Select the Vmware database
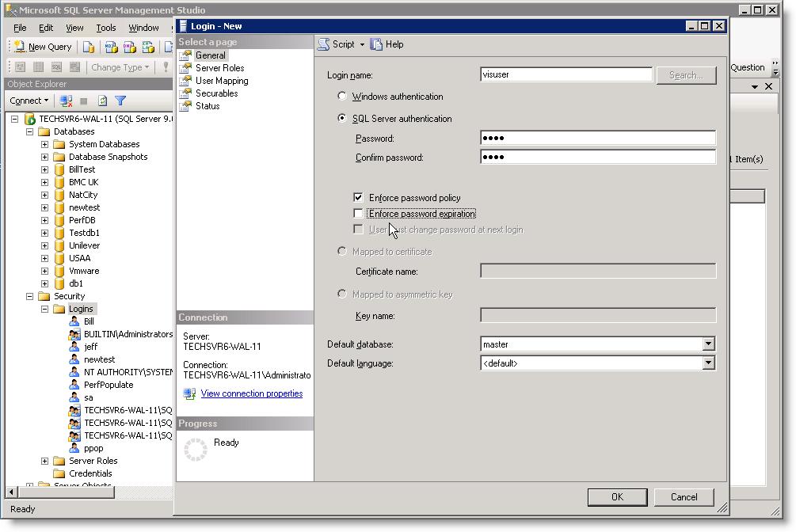This screenshot has height=532, width=796. point(84,271)
